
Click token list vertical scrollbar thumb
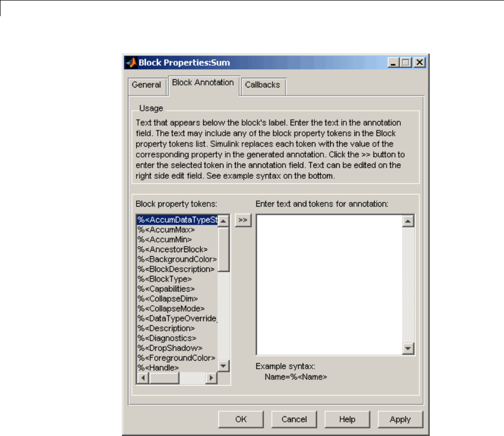click(x=223, y=250)
